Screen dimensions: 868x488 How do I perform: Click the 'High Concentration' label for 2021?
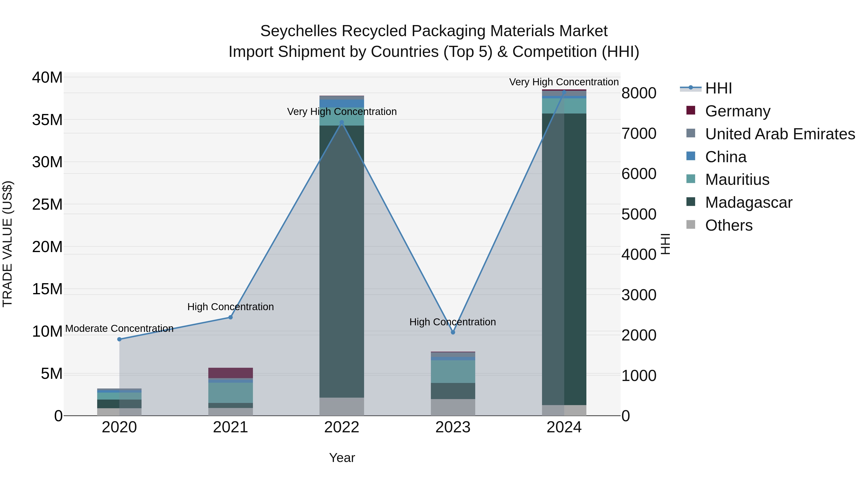pos(231,307)
